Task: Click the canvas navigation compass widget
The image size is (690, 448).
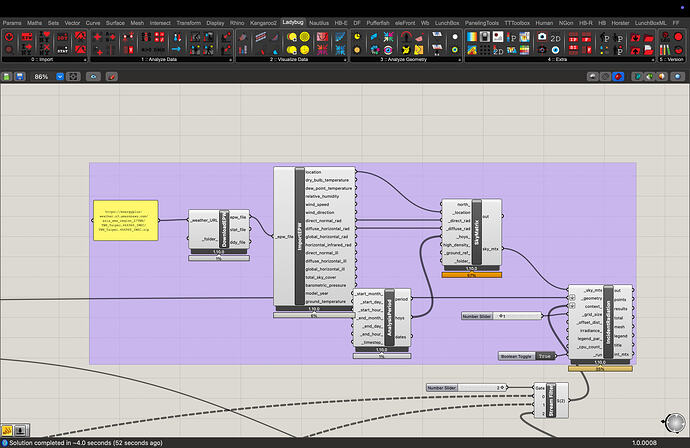Action: 675,422
